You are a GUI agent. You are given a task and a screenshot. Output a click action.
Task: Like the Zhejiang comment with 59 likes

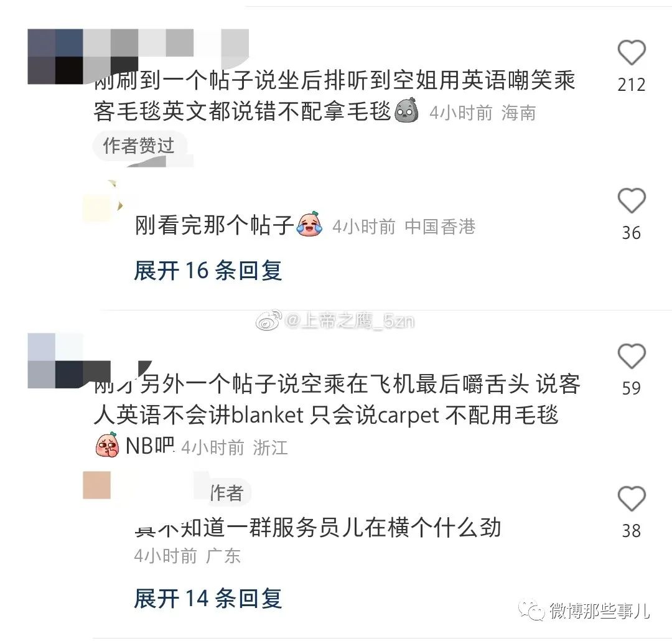click(632, 356)
